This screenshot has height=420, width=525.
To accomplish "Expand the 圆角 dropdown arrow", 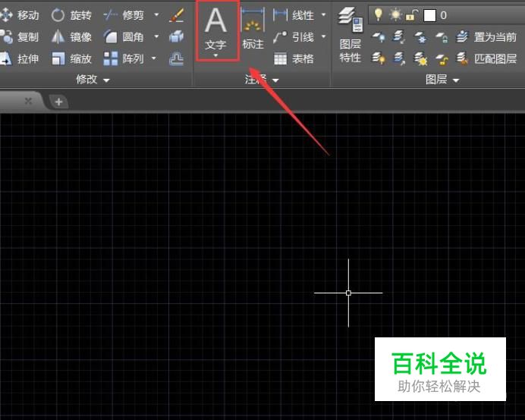I will 156,36.
